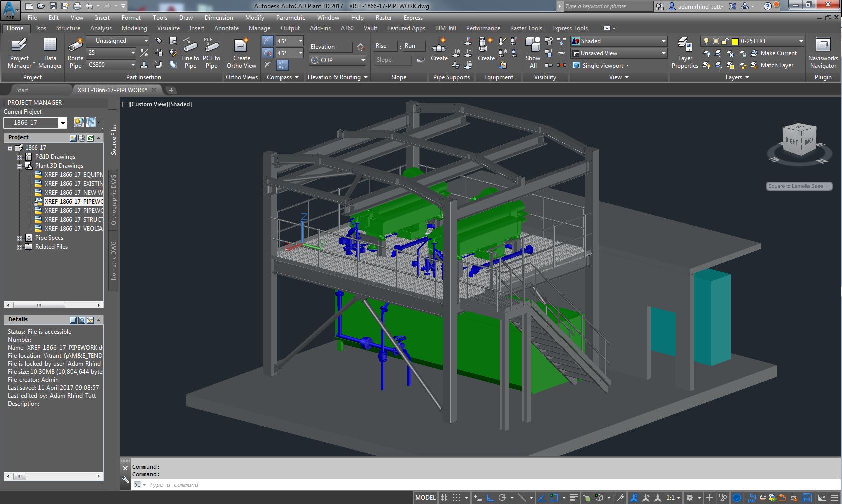842x504 pixels.
Task: Click Make Current layer button
Action: coord(773,53)
